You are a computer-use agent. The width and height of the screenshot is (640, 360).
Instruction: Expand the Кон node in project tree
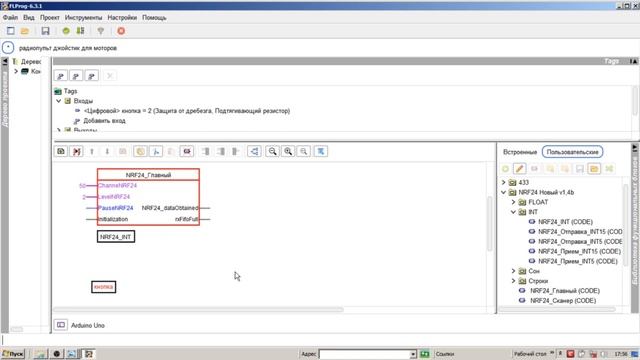click(x=16, y=71)
